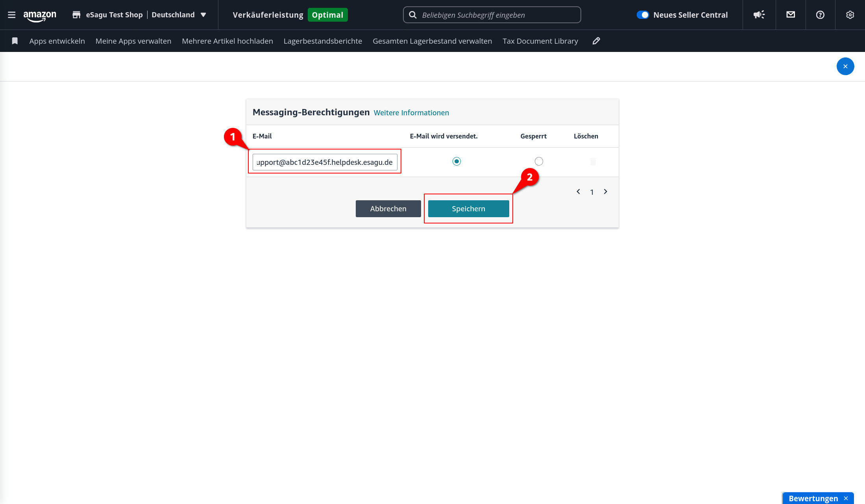Click the bookmark icon in favorites bar
The height and width of the screenshot is (504, 865).
[15, 41]
